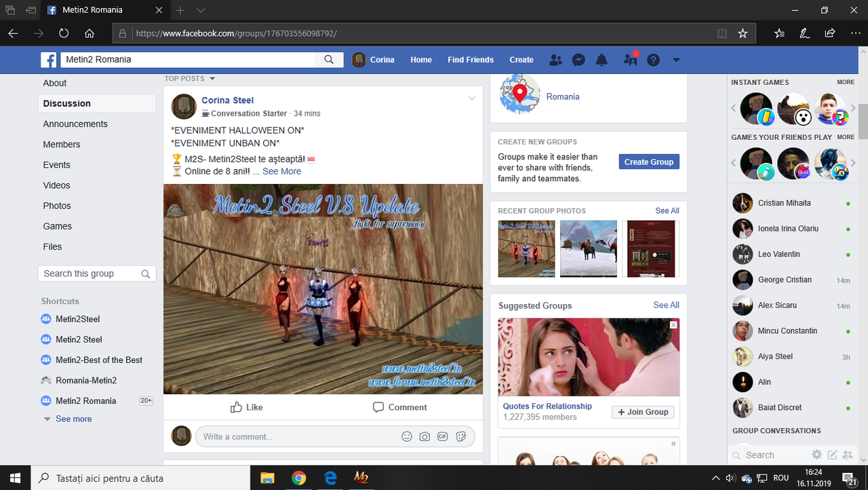Click the Search this group field

pos(97,274)
